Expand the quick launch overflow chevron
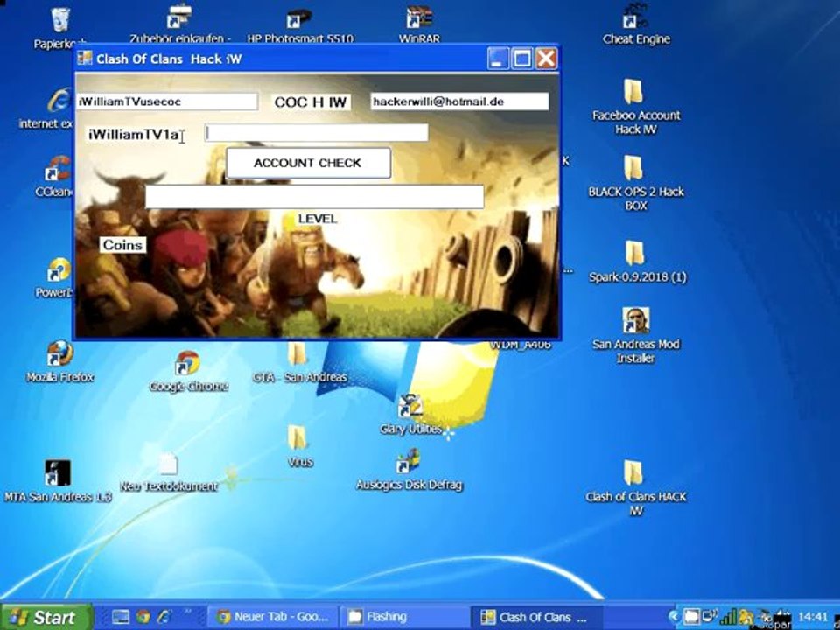Screen dimensions: 840x630 188,612
